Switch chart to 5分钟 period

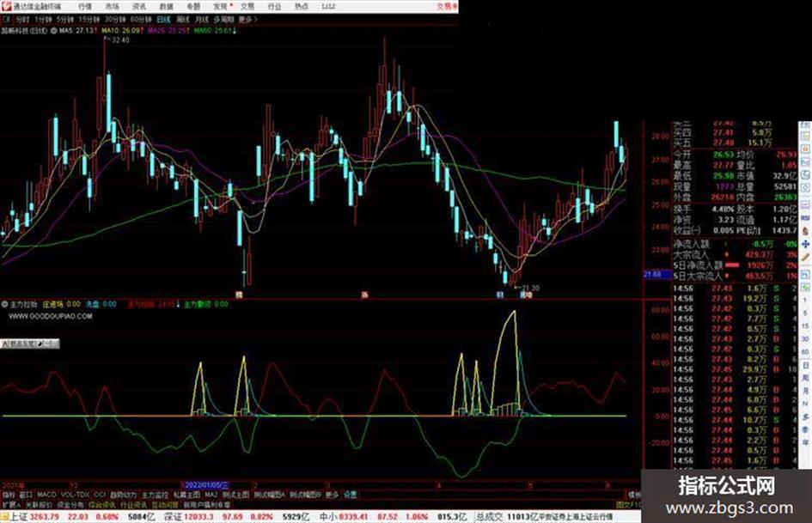(x=65, y=20)
